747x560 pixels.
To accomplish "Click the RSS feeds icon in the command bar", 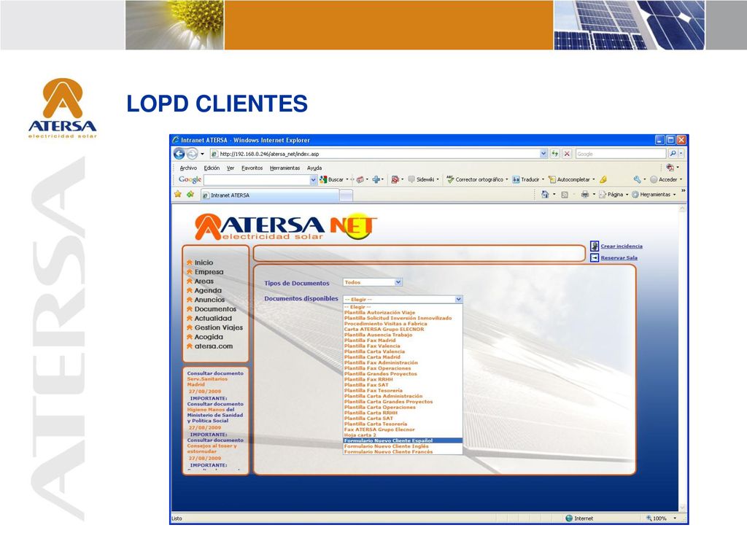I will tap(565, 194).
